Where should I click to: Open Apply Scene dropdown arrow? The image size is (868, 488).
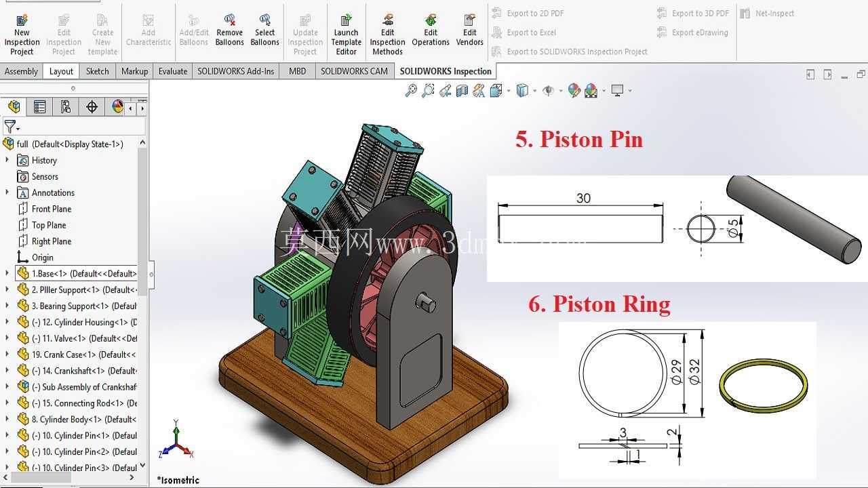point(604,91)
